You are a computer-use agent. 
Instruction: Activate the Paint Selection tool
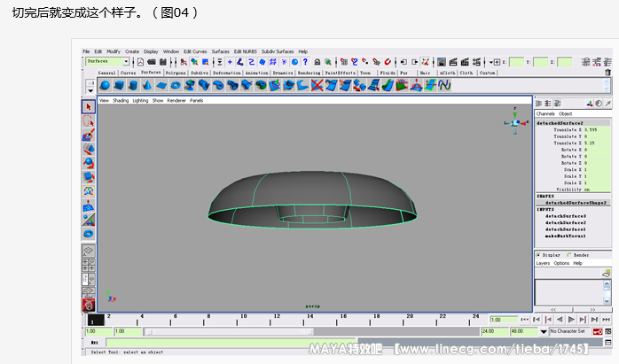click(89, 135)
